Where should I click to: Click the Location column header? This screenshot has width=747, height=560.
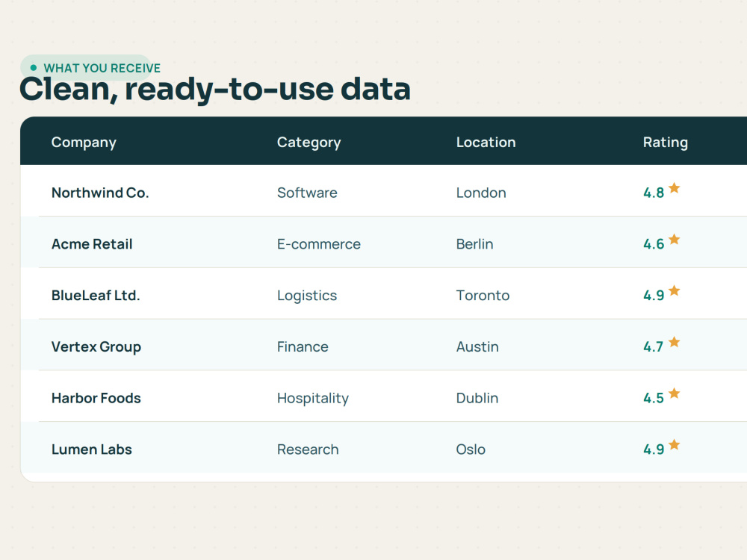[x=486, y=143]
